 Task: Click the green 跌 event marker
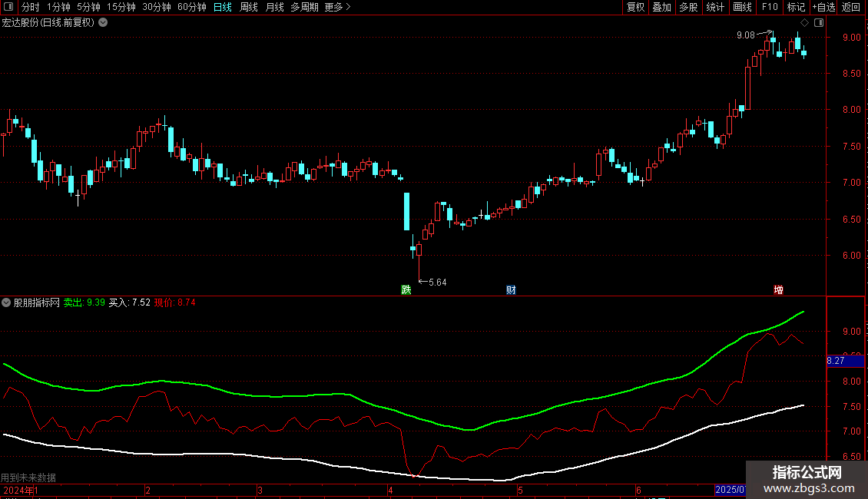click(x=406, y=290)
